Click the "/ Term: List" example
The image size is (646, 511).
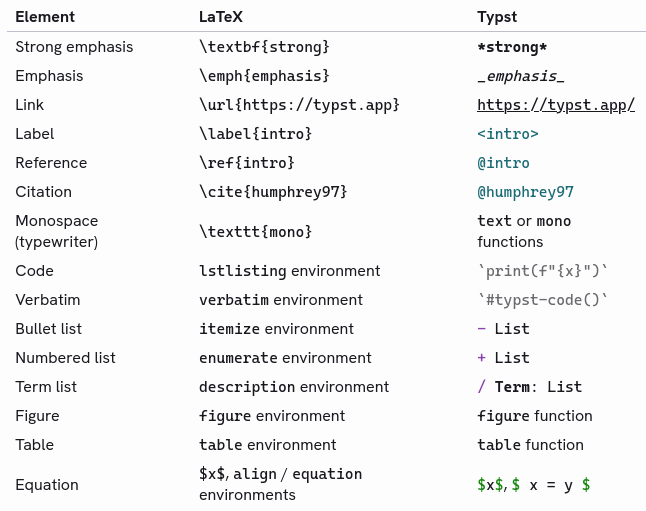529,387
